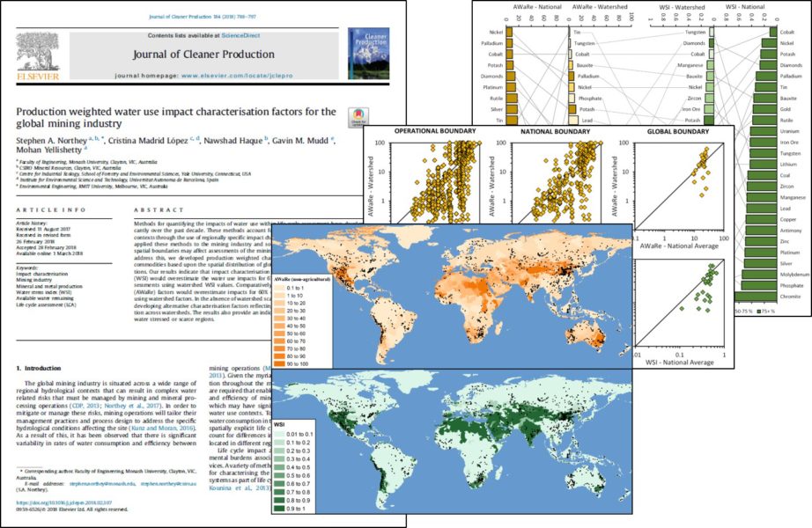Follow the 'Northey et al., 2017' citation
The width and height of the screenshot is (812, 528).
[x=132, y=407]
